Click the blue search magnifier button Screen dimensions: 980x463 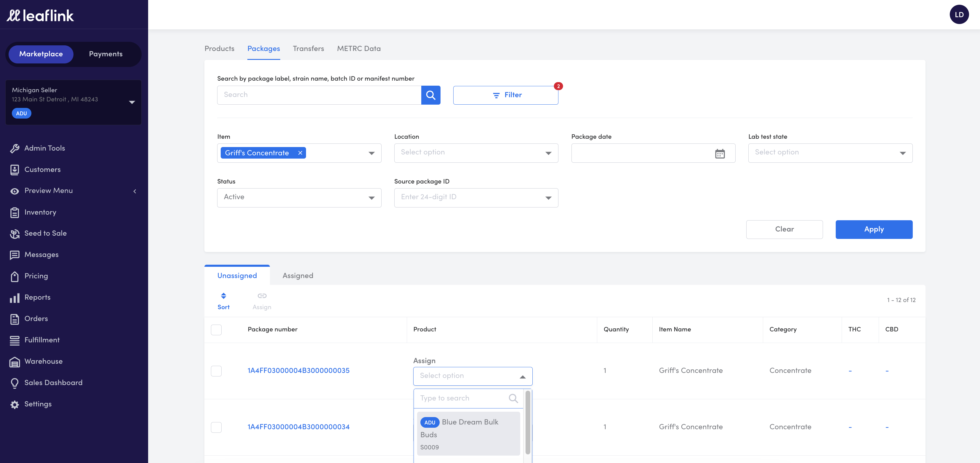click(431, 95)
